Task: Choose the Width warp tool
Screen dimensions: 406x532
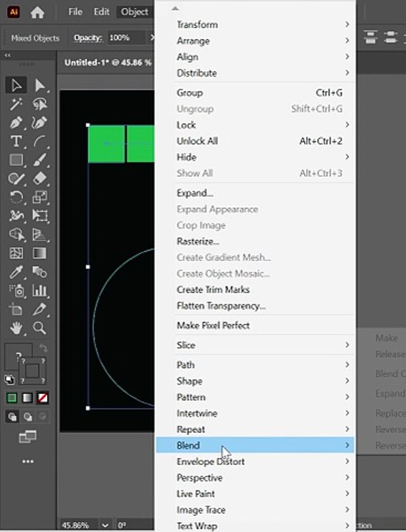Action: (x=16, y=216)
